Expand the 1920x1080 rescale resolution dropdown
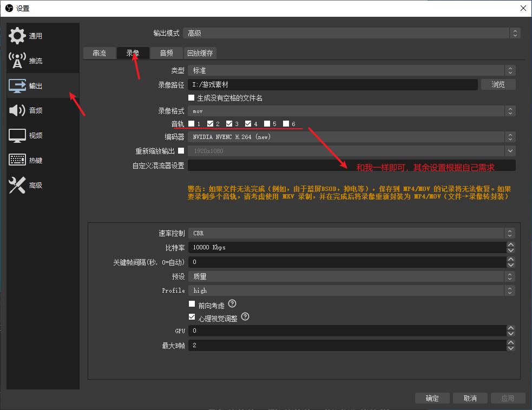 click(x=351, y=151)
